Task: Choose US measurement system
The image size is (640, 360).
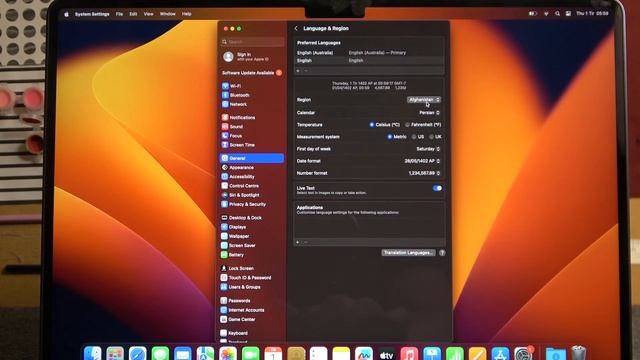Action: (x=418, y=137)
